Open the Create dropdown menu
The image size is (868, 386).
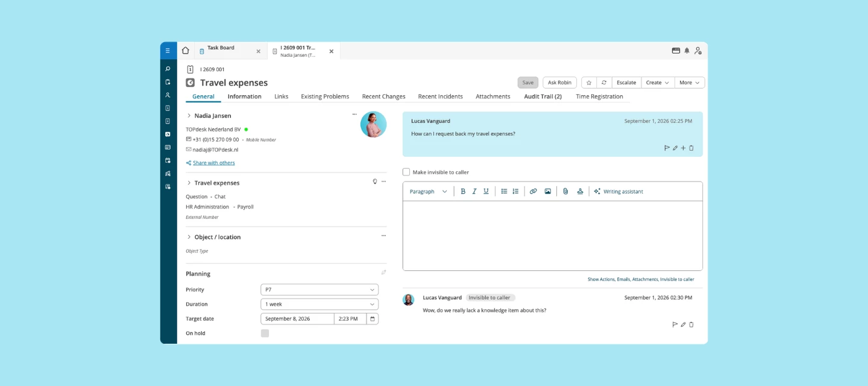(658, 83)
